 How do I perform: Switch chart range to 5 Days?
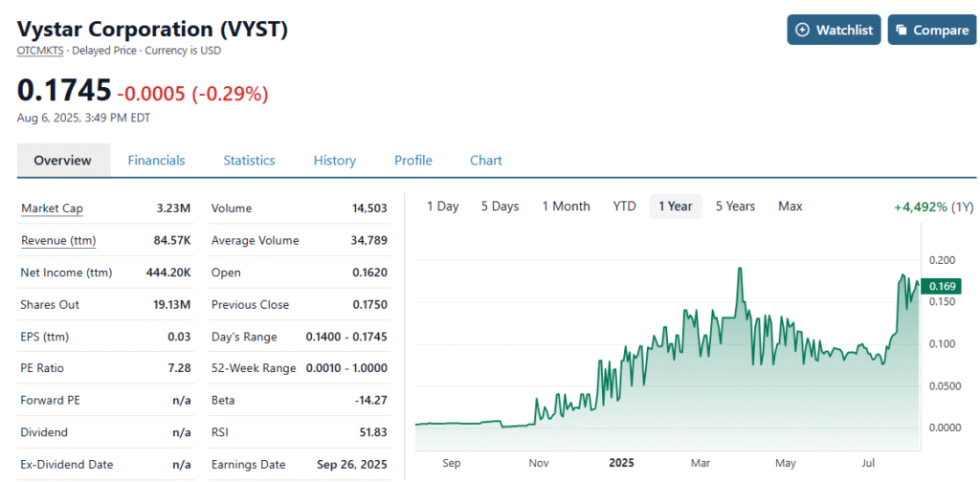pos(500,206)
